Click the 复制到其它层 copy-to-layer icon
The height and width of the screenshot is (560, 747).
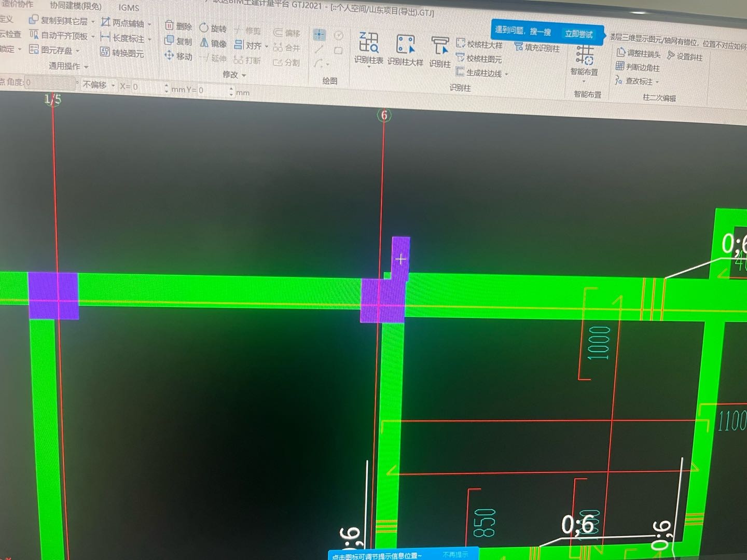click(x=34, y=20)
